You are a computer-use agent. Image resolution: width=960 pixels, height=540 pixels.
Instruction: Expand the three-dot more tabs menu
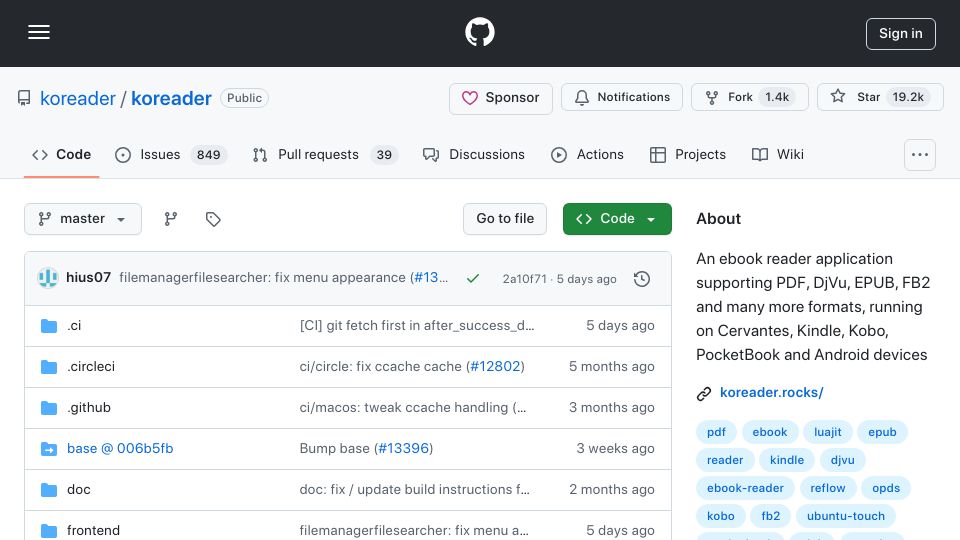tap(920, 155)
